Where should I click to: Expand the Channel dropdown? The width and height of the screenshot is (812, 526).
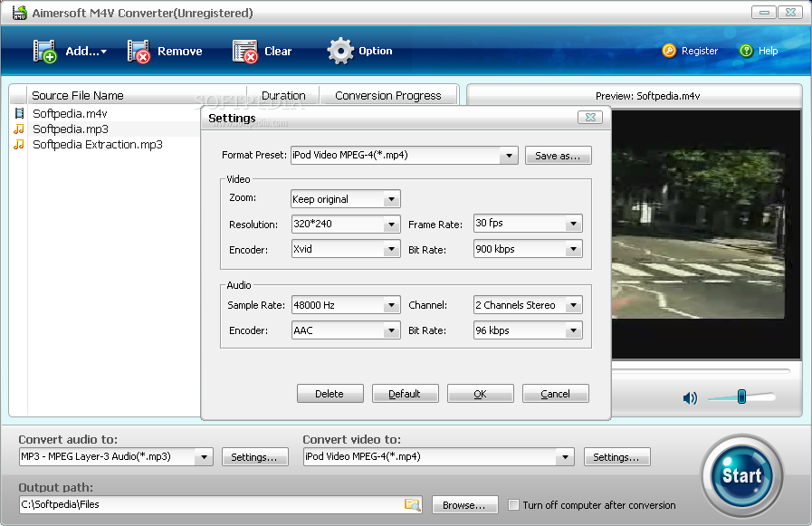tap(573, 305)
